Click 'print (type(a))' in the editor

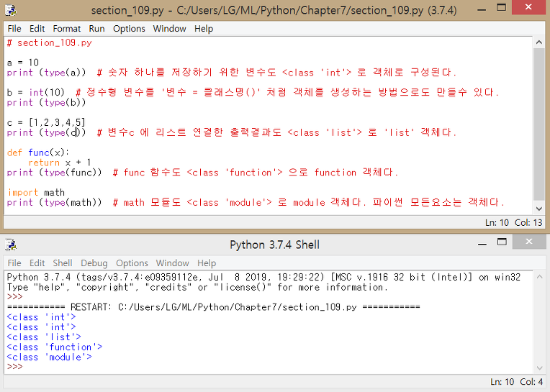(46, 73)
